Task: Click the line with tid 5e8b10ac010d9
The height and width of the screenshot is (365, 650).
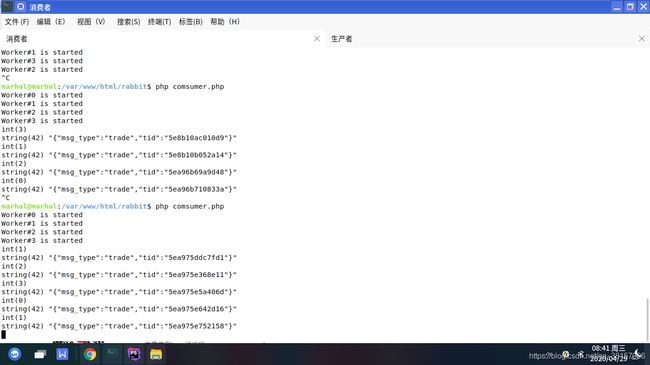Action: coord(119,138)
